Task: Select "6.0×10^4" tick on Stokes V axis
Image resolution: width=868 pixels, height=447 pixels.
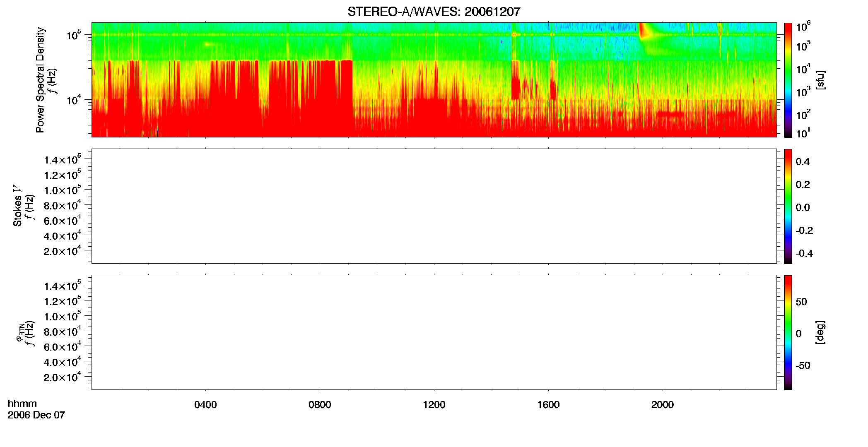Action: coord(63,220)
